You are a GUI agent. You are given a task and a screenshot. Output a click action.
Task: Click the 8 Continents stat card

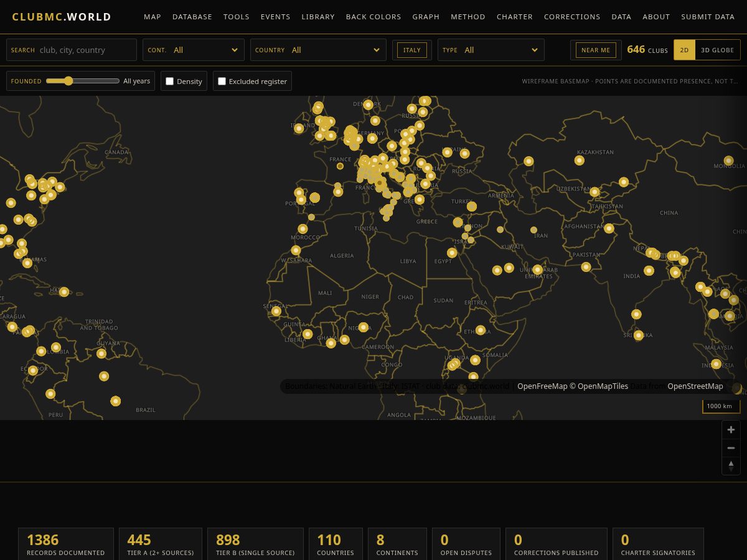click(x=397, y=544)
